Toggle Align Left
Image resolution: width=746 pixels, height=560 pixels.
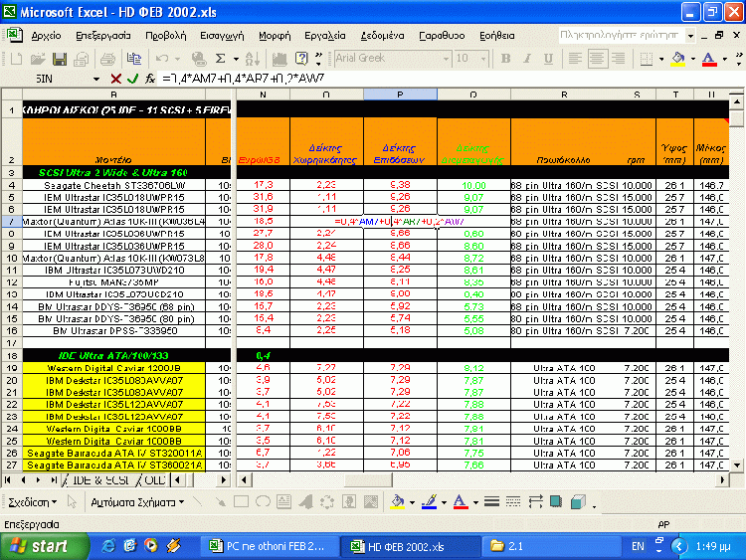click(x=575, y=59)
